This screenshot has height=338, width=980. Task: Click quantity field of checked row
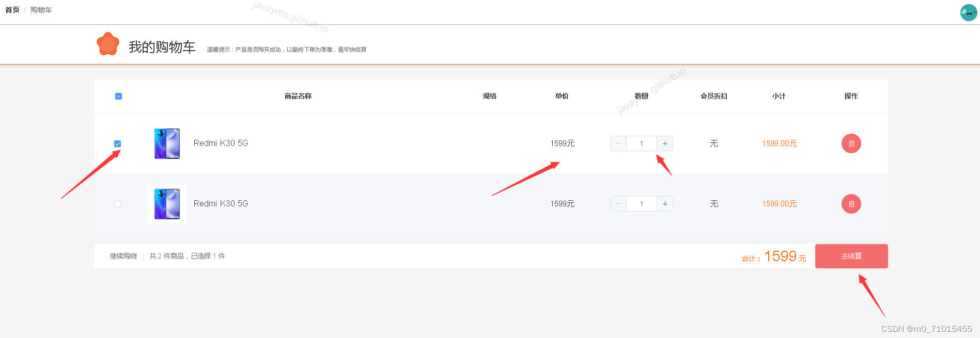tap(641, 143)
